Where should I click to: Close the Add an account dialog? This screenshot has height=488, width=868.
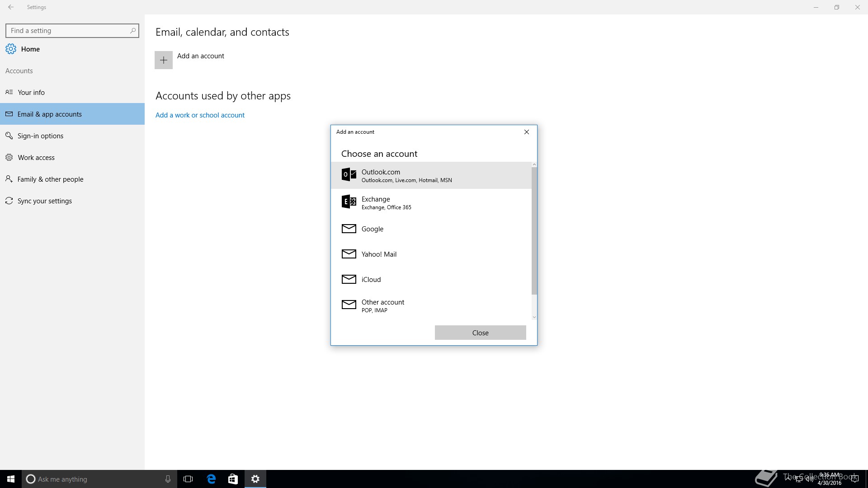(527, 132)
